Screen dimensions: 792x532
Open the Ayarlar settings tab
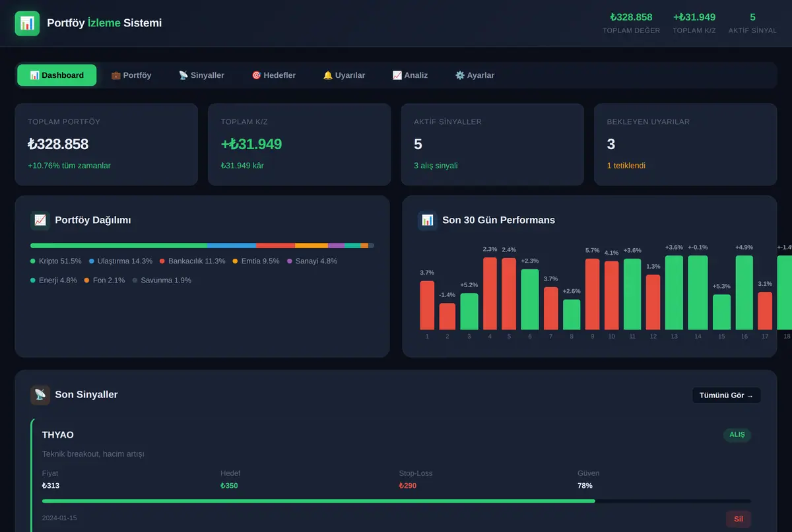tap(475, 75)
